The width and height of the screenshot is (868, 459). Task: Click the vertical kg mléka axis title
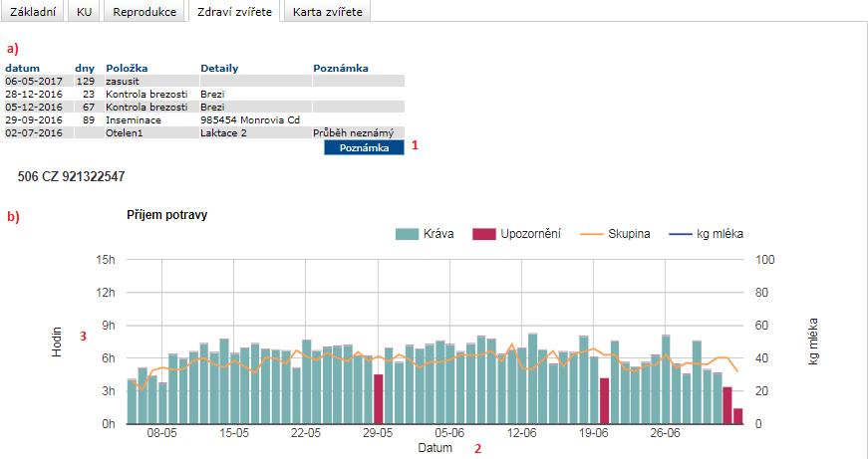(x=812, y=341)
